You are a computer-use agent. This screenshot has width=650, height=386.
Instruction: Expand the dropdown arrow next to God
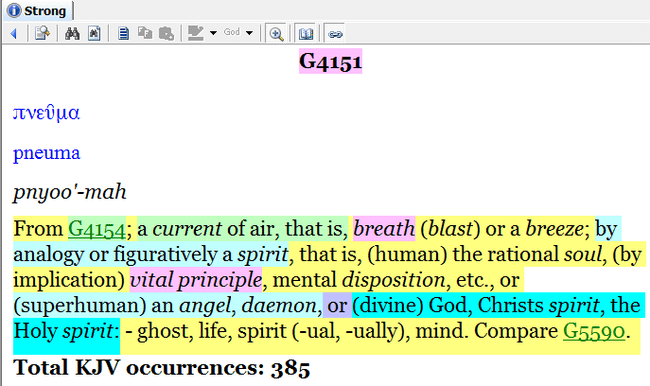coord(249,33)
